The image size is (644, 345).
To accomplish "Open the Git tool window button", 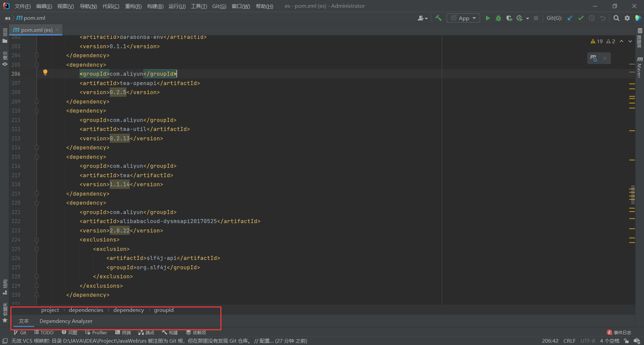I will point(20,332).
